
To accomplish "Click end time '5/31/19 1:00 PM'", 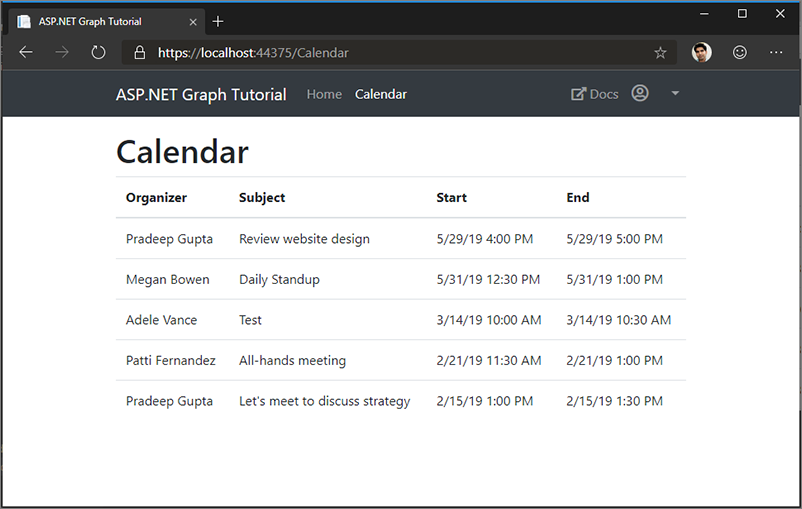I will (x=614, y=279).
